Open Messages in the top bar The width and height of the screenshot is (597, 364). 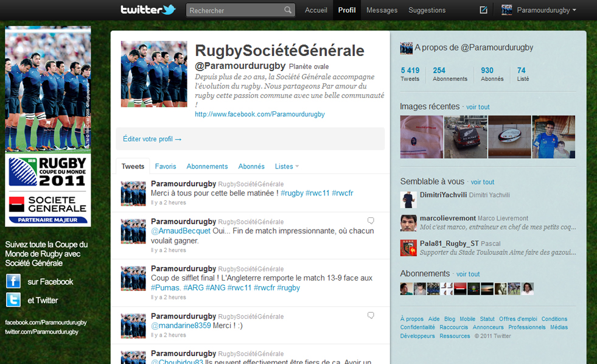pyautogui.click(x=382, y=10)
